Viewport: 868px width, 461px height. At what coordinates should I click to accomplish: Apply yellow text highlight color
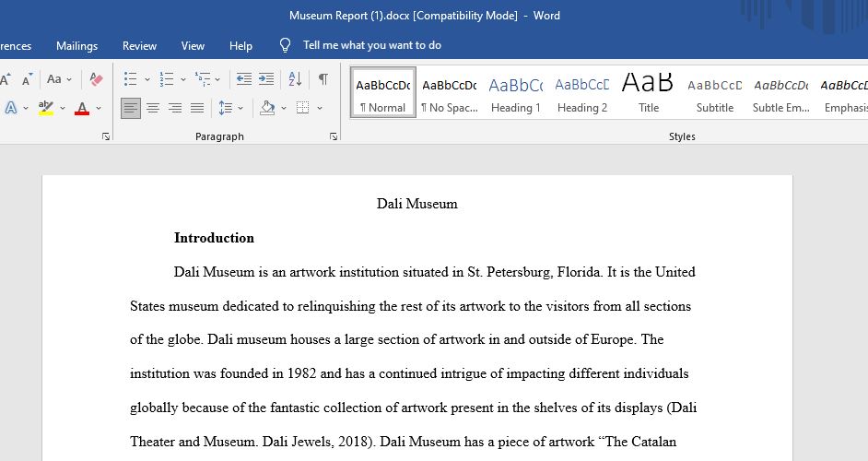click(x=46, y=108)
